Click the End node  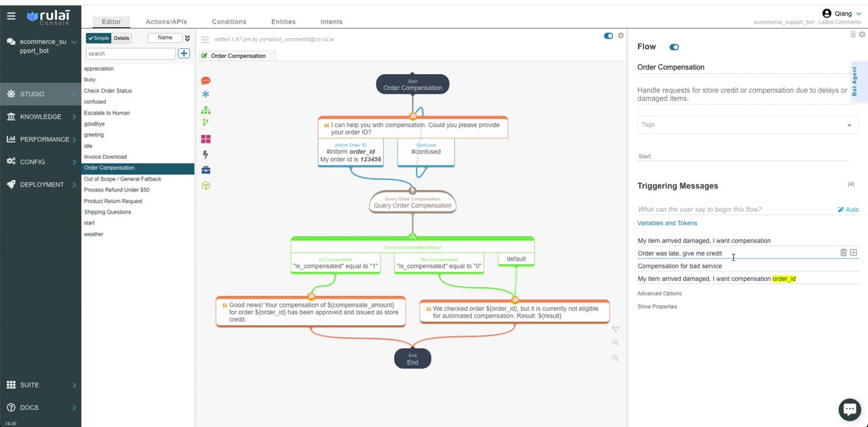[412, 359]
